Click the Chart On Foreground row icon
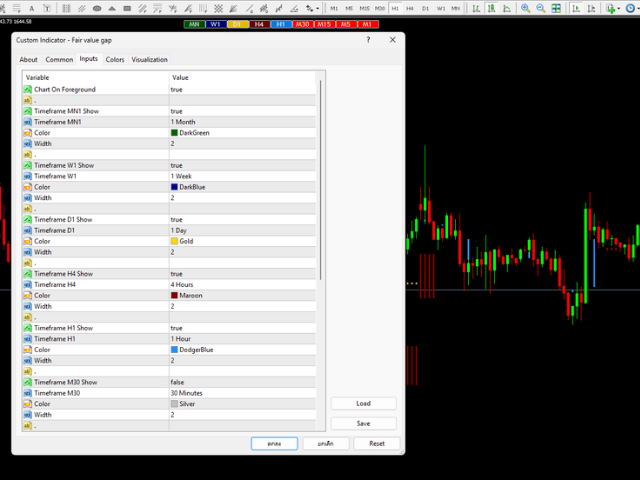The width and height of the screenshot is (640, 480). pyautogui.click(x=27, y=89)
